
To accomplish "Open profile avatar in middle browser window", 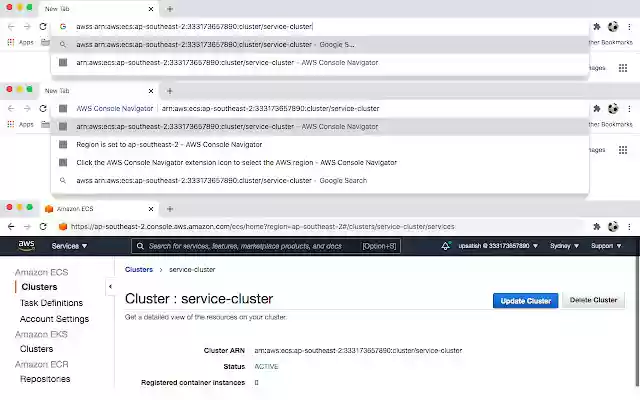I will (613, 109).
